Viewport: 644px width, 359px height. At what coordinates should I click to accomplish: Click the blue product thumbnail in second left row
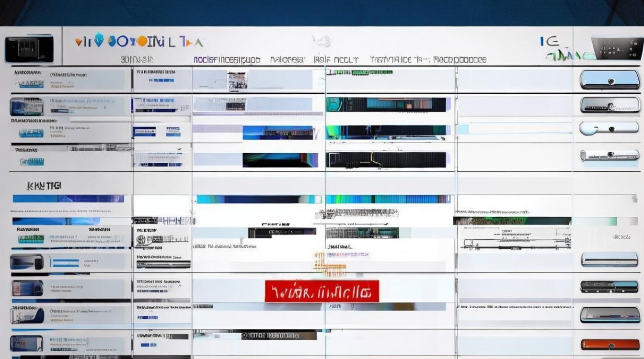point(27,106)
